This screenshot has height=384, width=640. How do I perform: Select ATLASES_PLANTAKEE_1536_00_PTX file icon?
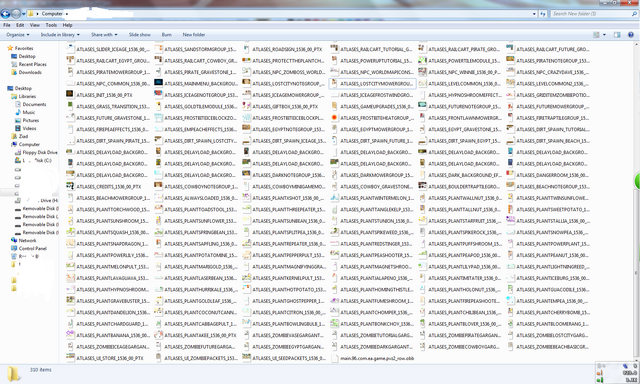[158, 335]
